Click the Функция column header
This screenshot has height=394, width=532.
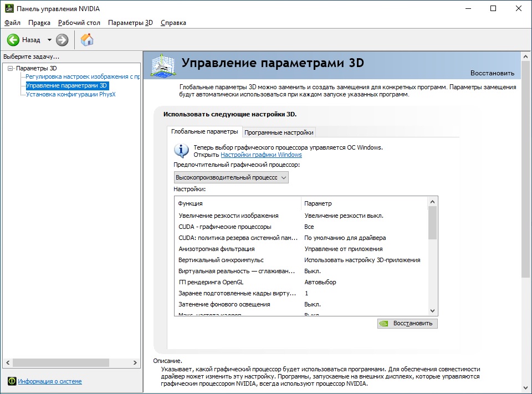coord(238,203)
